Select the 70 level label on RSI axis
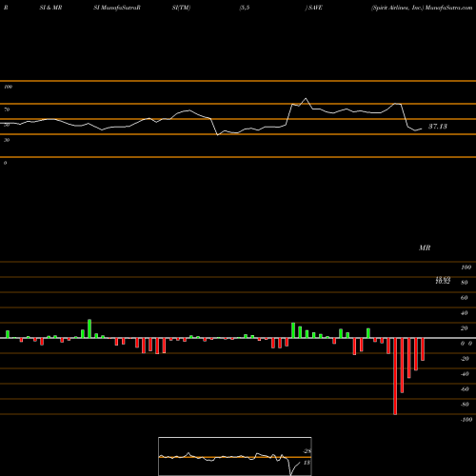The width and height of the screenshot is (476, 476). tap(7, 109)
